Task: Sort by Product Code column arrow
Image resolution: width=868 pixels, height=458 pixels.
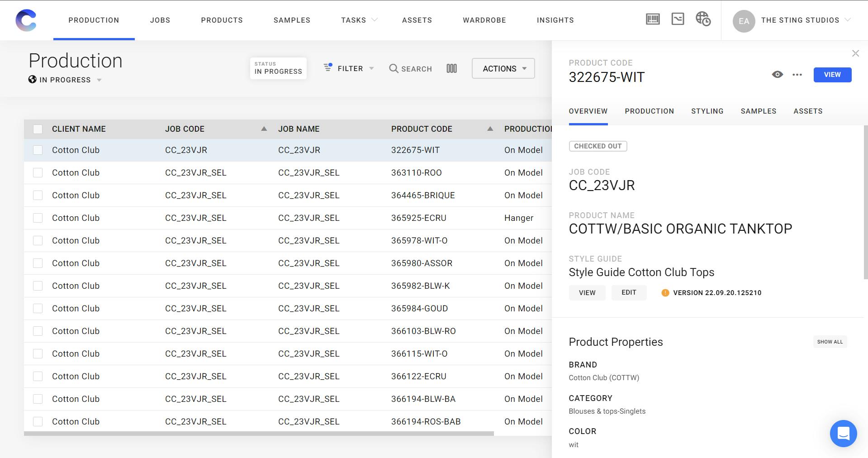Action: 490,129
